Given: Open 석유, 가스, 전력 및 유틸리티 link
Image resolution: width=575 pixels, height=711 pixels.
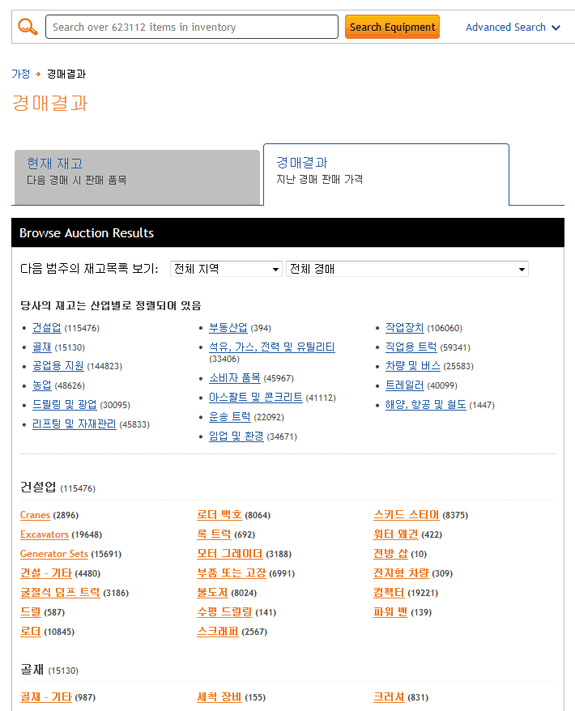Looking at the screenshot, I should pos(272,347).
